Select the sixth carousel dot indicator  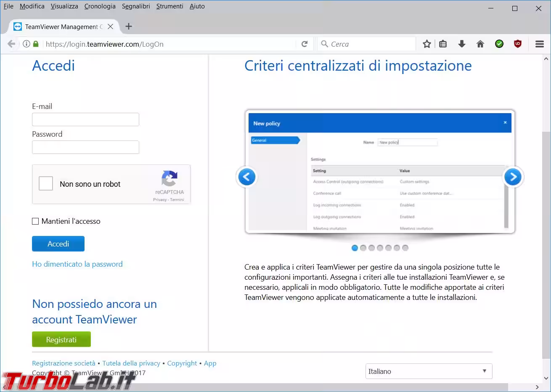point(397,248)
